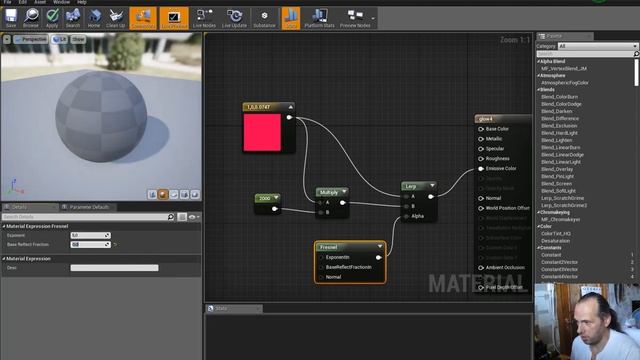Switch to the Parameter Defaults tab
Viewport: 640px width, 360px height.
click(88, 207)
